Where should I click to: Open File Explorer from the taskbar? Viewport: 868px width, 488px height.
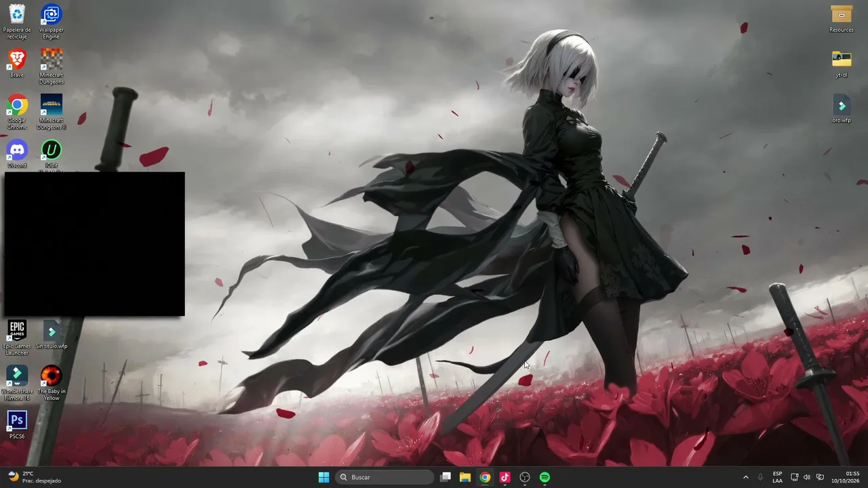pos(465,477)
